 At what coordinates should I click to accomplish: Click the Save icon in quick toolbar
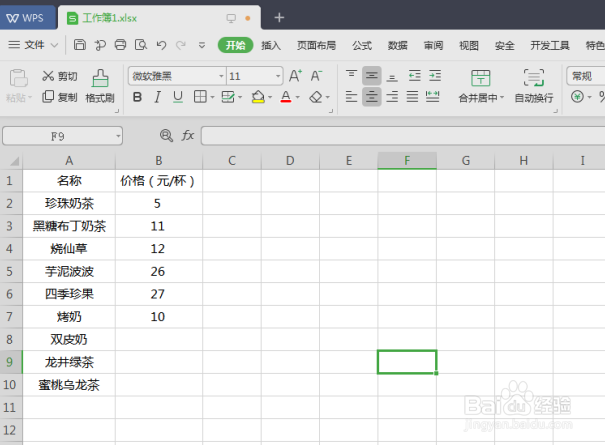tap(79, 45)
